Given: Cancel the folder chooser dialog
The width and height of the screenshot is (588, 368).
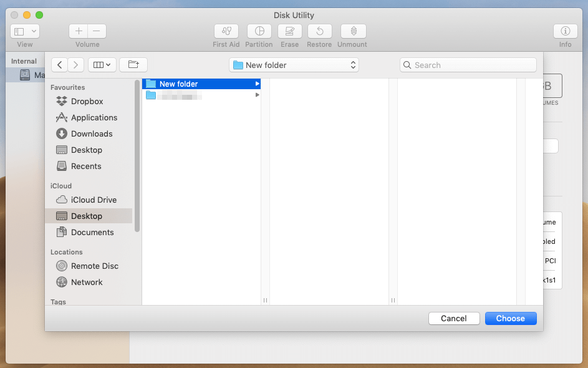Looking at the screenshot, I should click(x=454, y=319).
